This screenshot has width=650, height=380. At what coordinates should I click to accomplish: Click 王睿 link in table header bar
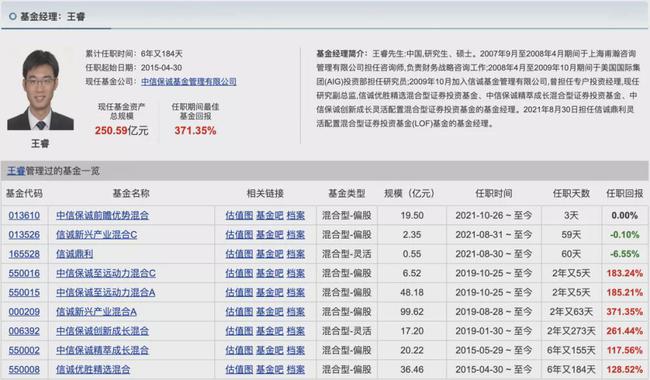pos(16,171)
